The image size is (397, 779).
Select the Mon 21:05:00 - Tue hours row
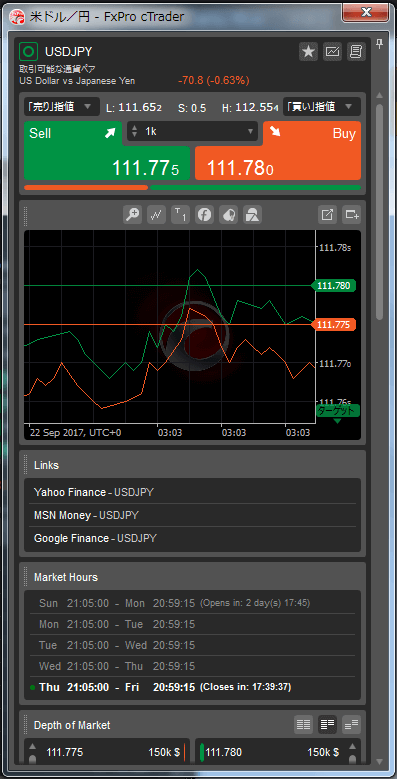(192, 624)
